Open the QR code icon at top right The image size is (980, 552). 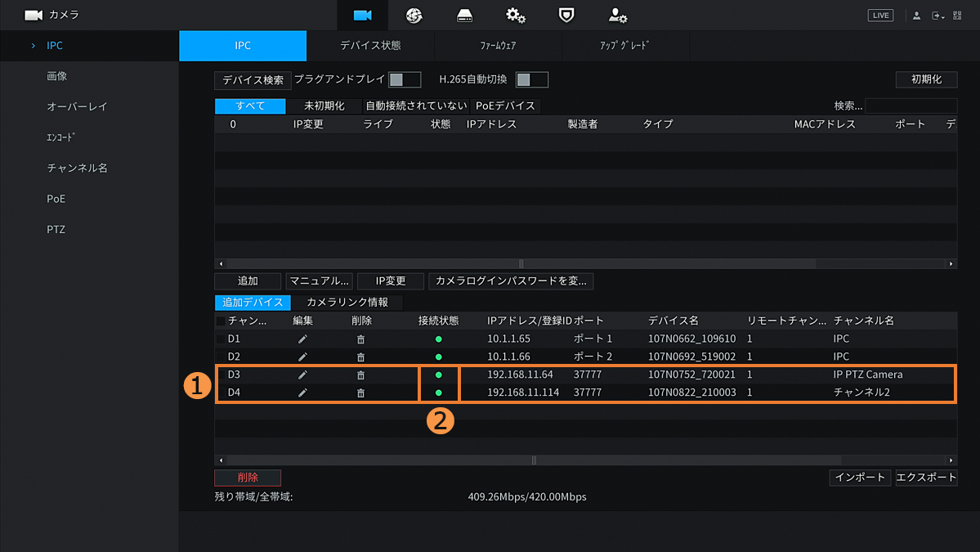pyautogui.click(x=957, y=16)
